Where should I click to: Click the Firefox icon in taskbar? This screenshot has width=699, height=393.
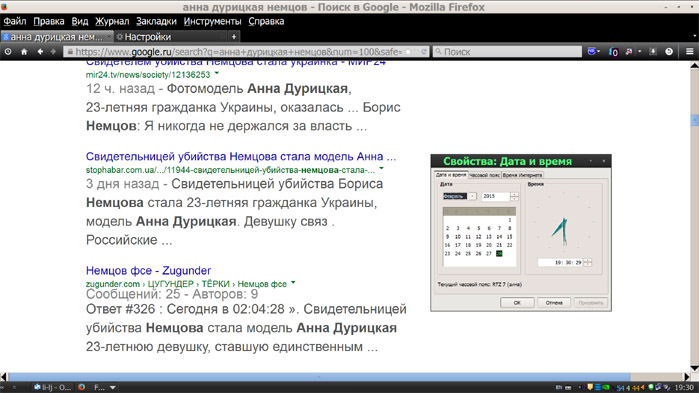tap(82, 387)
